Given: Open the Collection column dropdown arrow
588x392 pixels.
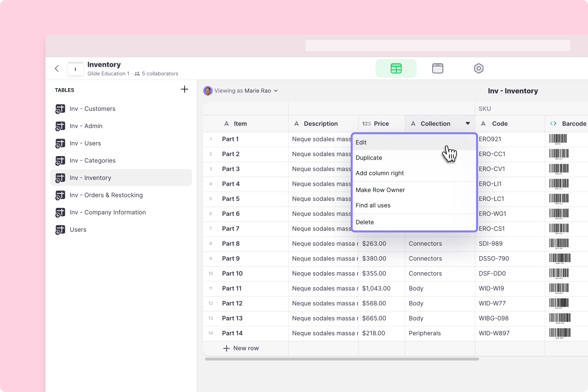Looking at the screenshot, I should point(468,124).
